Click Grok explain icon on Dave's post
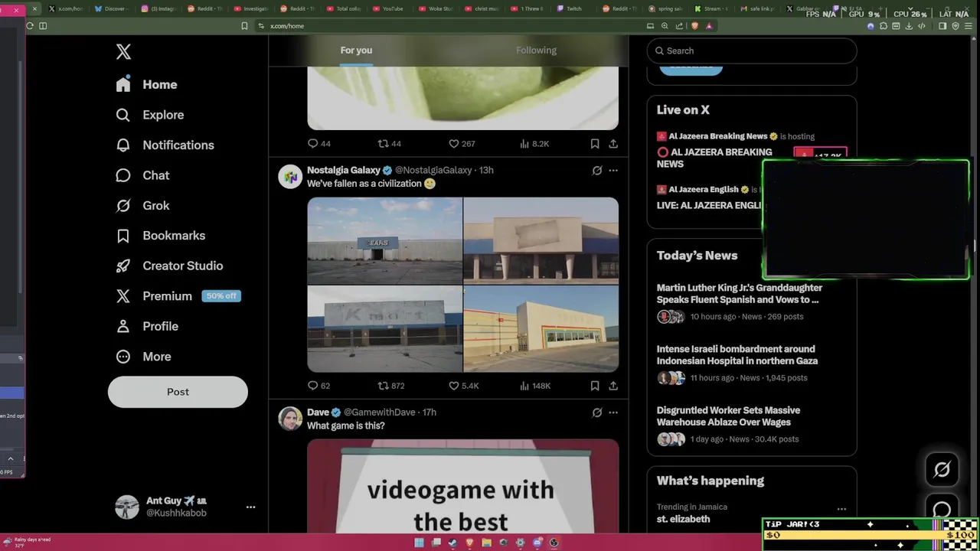980x551 pixels. click(597, 412)
